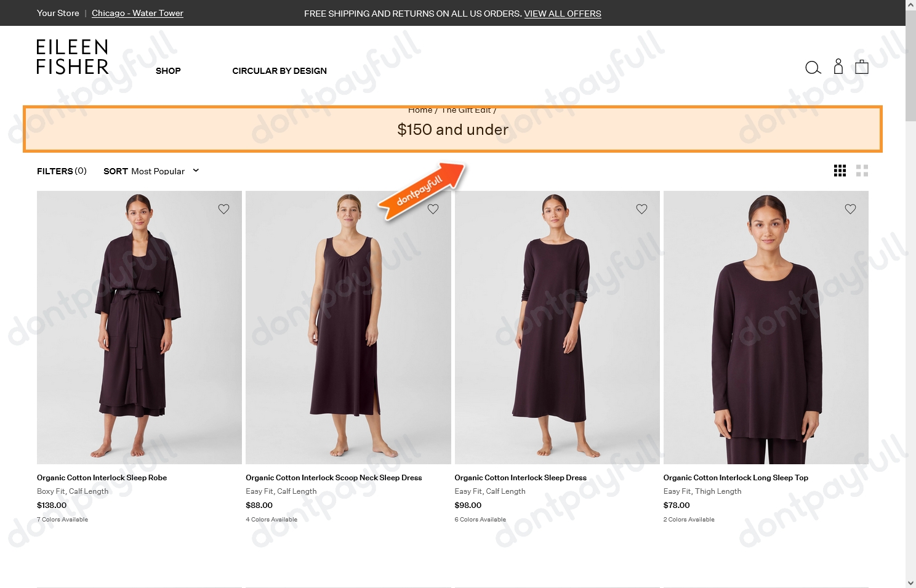Open the search icon
This screenshot has height=588, width=916.
tap(813, 68)
